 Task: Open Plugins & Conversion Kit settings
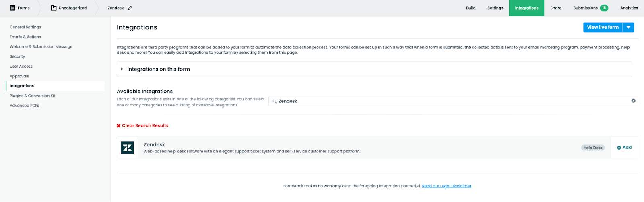(32, 96)
